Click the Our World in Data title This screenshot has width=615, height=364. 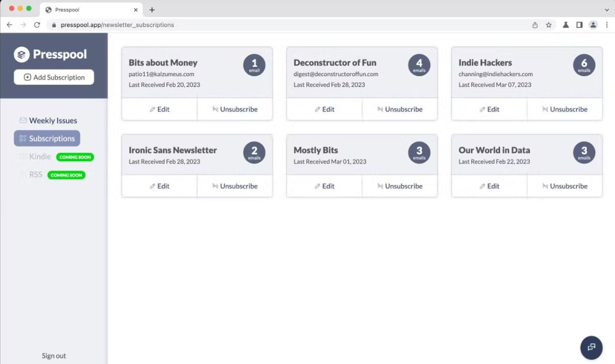coord(494,150)
